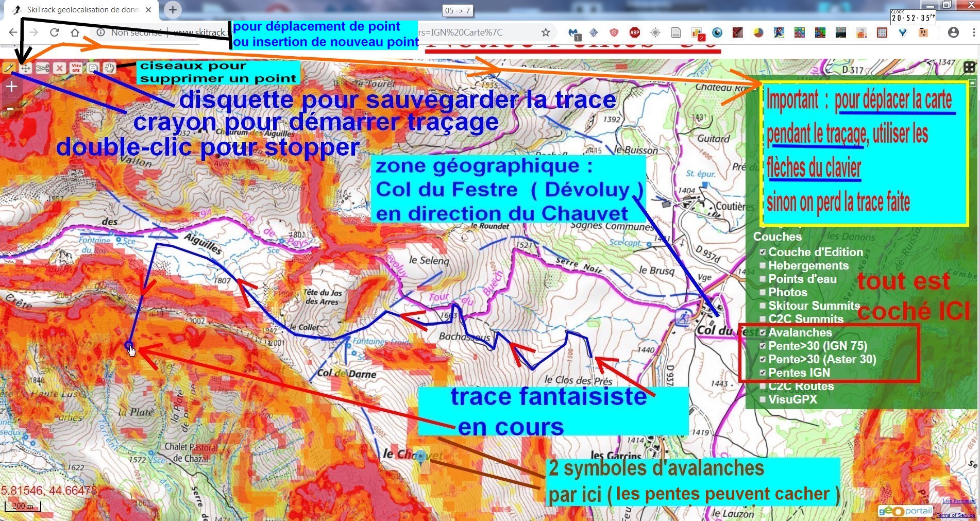Enable the Photos layer

[763, 292]
